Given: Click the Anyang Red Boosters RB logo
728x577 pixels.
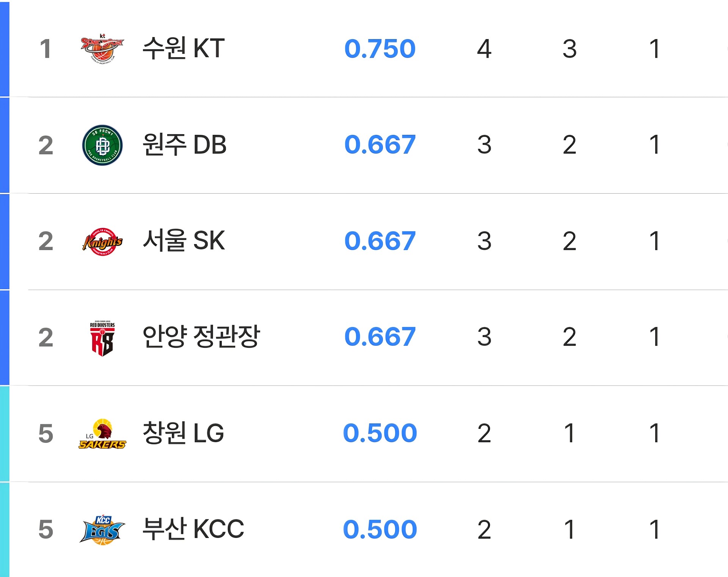Looking at the screenshot, I should tap(102, 338).
